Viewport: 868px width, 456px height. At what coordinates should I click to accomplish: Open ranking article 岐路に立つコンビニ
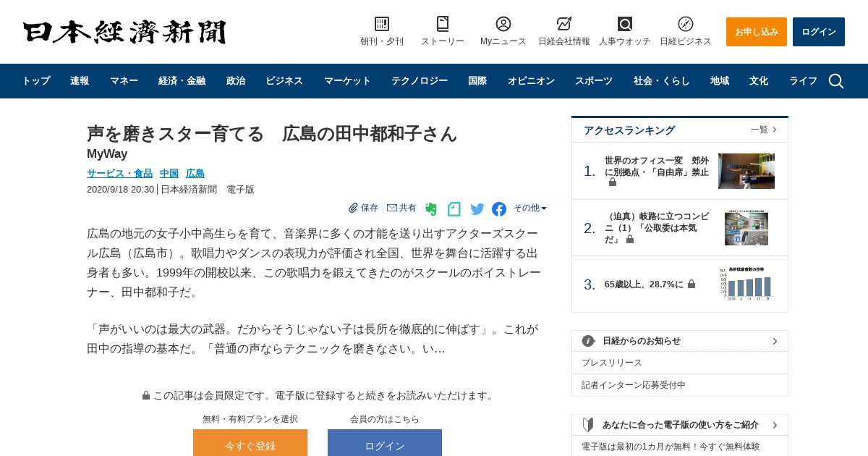coord(657,227)
